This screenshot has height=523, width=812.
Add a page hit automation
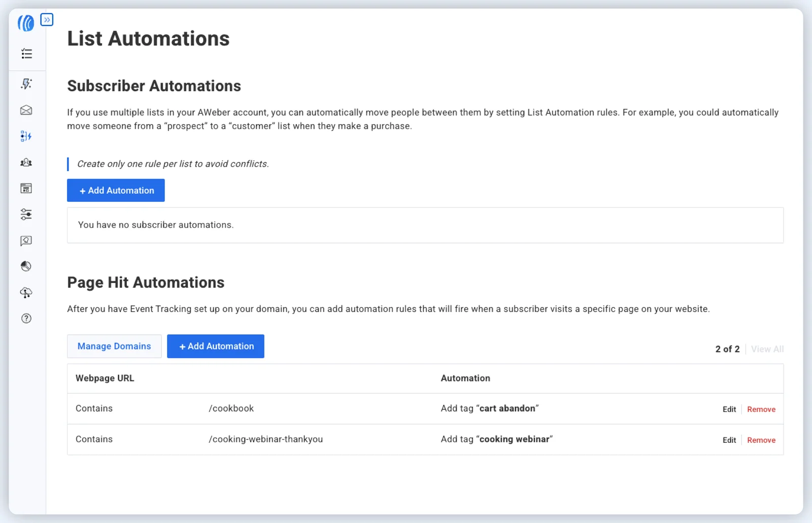coord(216,346)
